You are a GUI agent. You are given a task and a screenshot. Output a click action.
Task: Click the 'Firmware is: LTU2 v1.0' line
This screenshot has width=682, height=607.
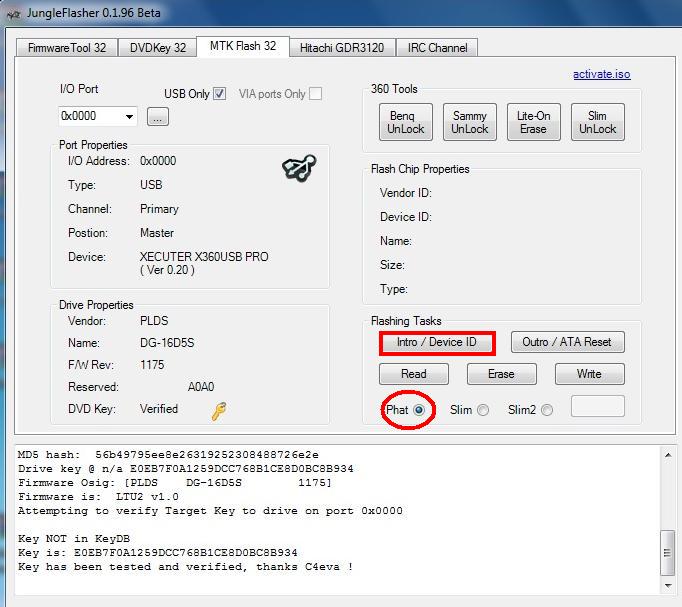(98, 497)
